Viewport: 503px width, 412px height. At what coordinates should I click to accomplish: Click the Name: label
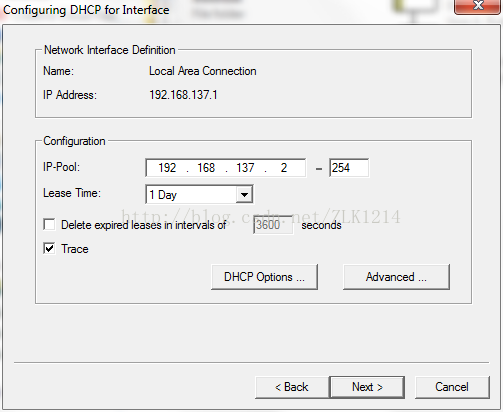pos(58,71)
